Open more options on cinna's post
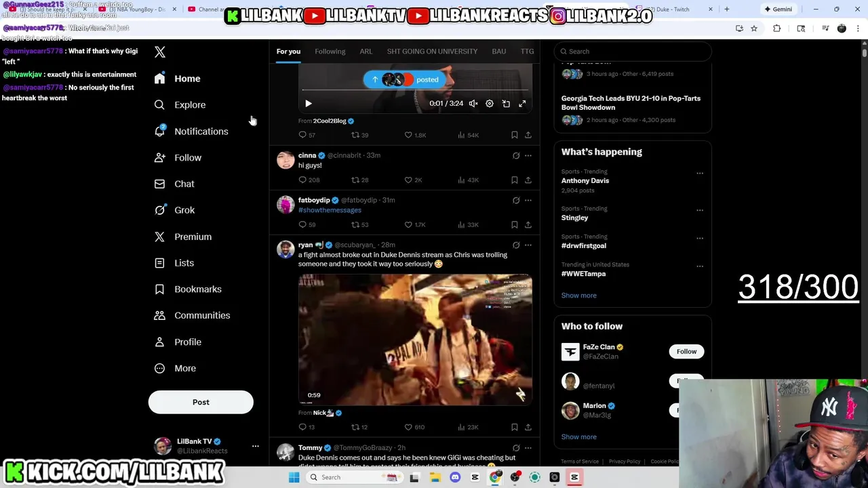This screenshot has height=488, width=868. 528,156
